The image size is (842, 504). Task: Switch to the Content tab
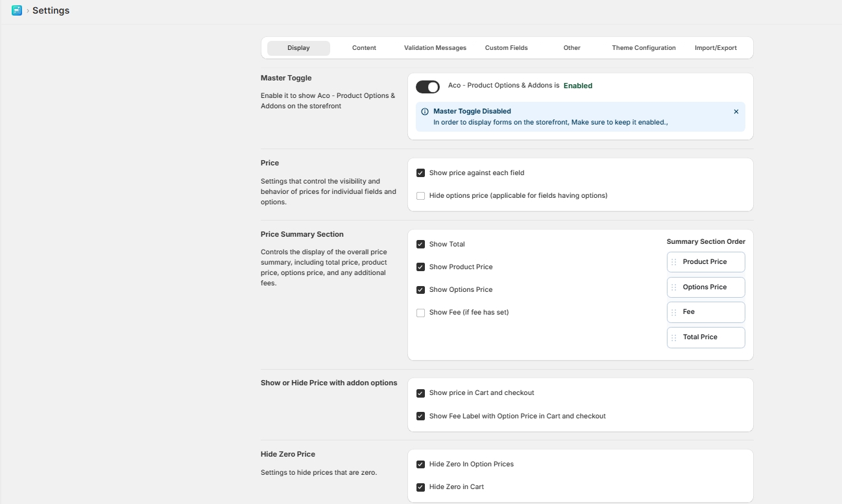pyautogui.click(x=364, y=48)
